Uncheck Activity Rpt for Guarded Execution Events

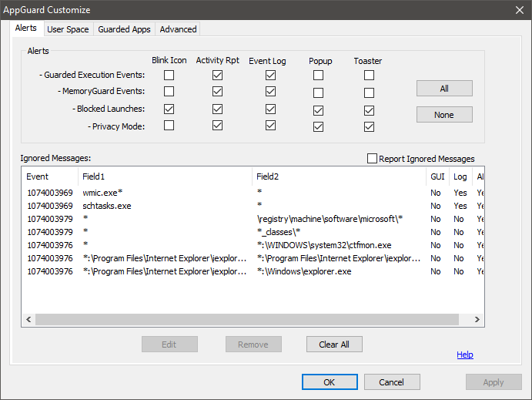coord(217,75)
